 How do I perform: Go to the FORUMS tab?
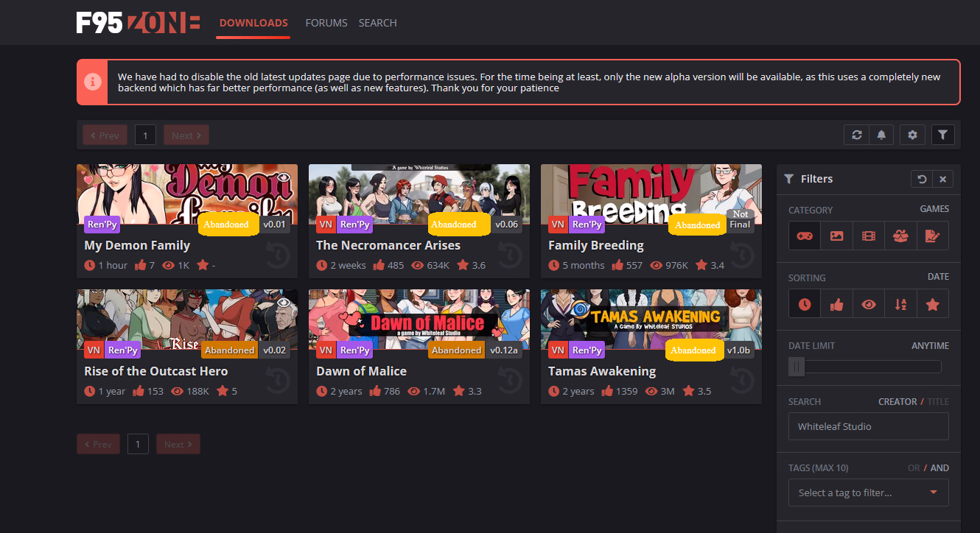pos(326,23)
